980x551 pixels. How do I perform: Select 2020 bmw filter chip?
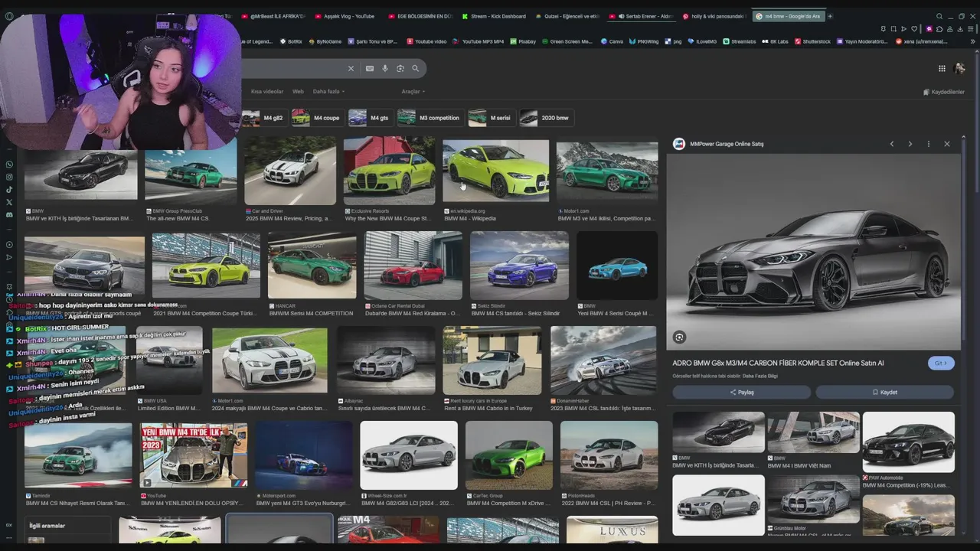tap(545, 118)
